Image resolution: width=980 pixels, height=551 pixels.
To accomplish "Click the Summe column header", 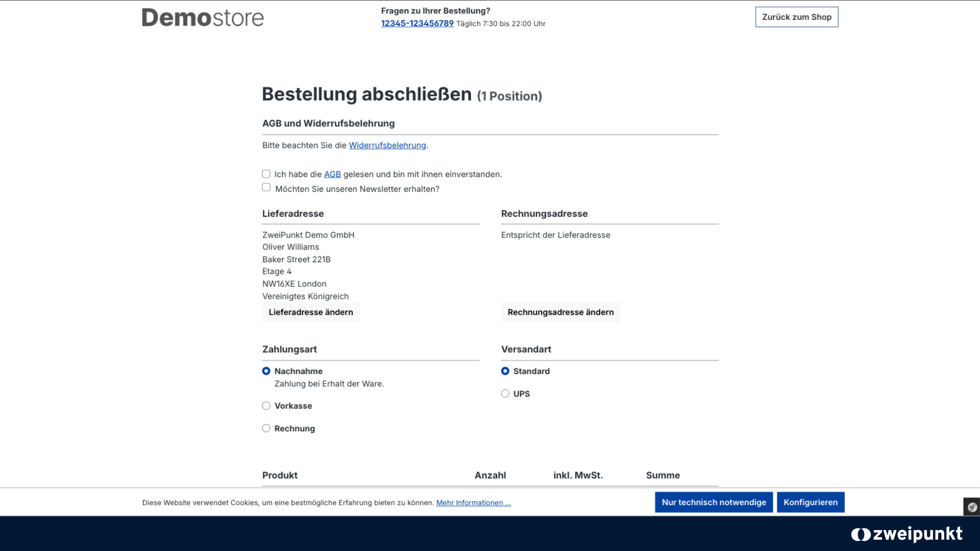I will (663, 475).
